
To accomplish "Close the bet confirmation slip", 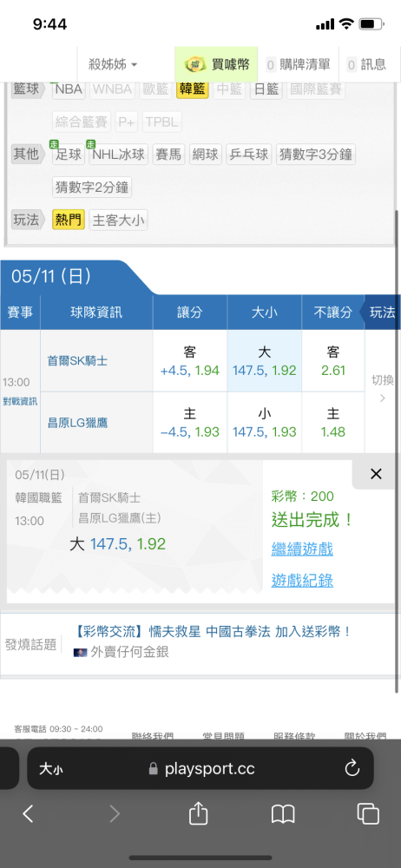I will (376, 474).
